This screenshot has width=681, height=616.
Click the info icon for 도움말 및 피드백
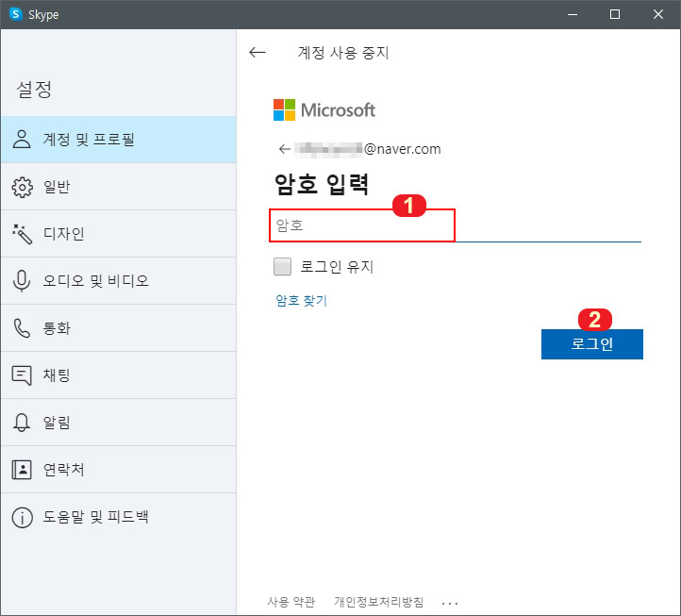[x=22, y=517]
